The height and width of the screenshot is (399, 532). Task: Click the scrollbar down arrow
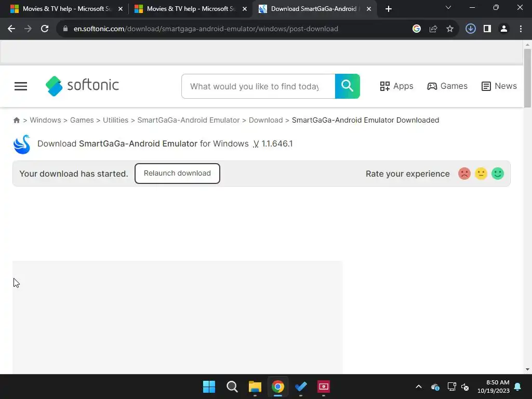pos(527,369)
